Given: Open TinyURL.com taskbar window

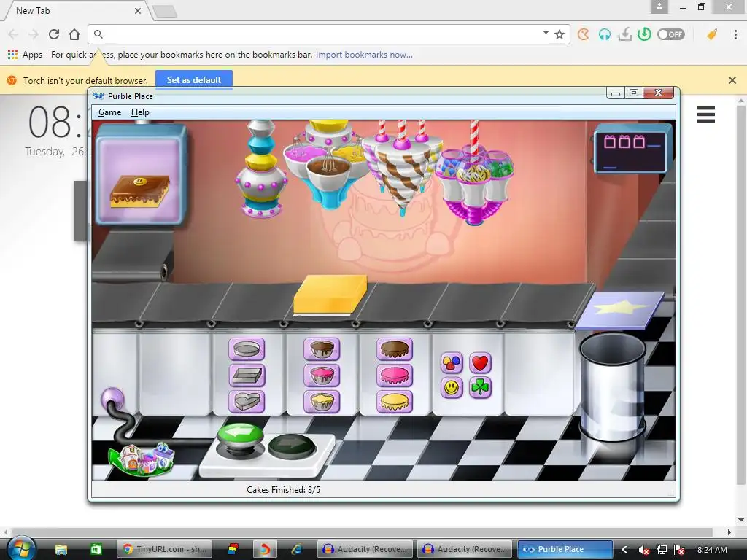Looking at the screenshot, I should 164,549.
